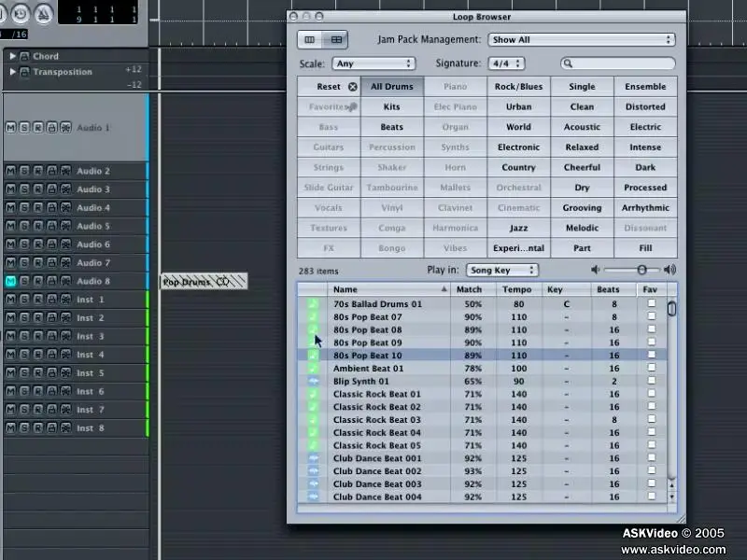Click the Chord track icon
Image resolution: width=747 pixels, height=560 pixels.
tap(24, 56)
